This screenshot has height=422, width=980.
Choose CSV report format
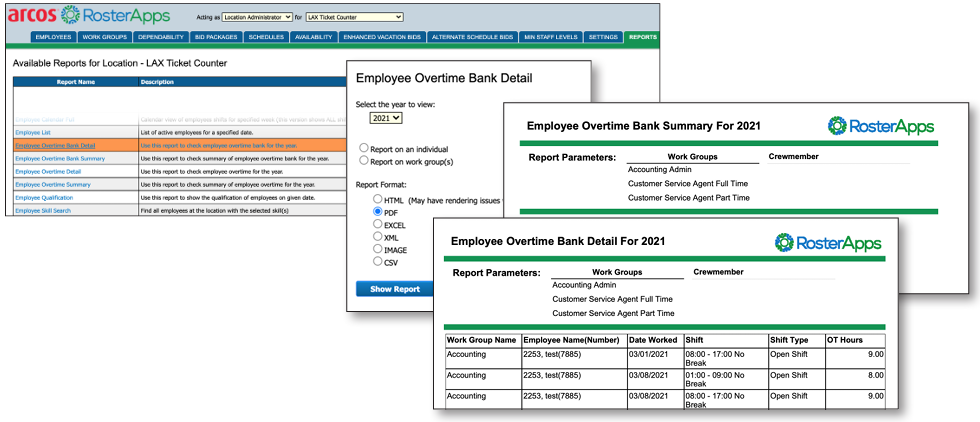tap(378, 261)
